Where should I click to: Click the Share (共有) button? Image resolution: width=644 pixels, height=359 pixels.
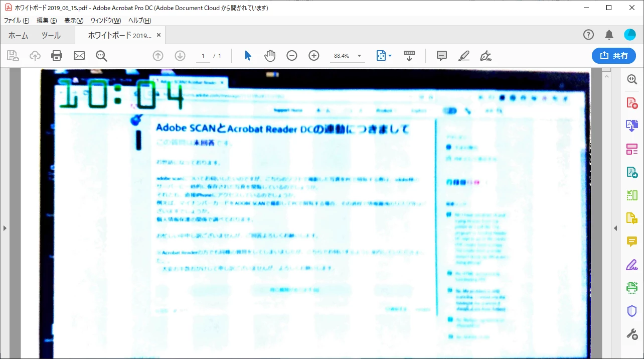(x=614, y=56)
